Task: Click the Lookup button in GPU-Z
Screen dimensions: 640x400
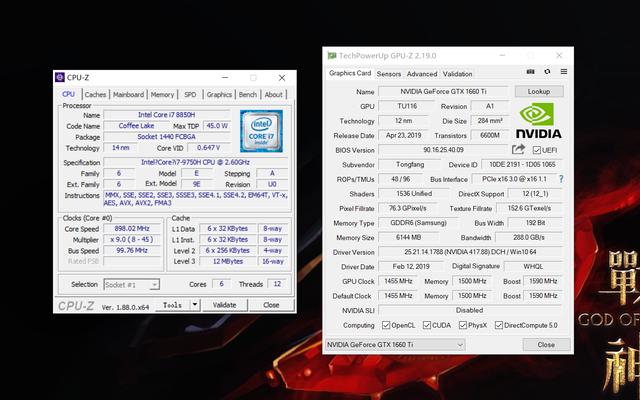Action: coord(539,91)
